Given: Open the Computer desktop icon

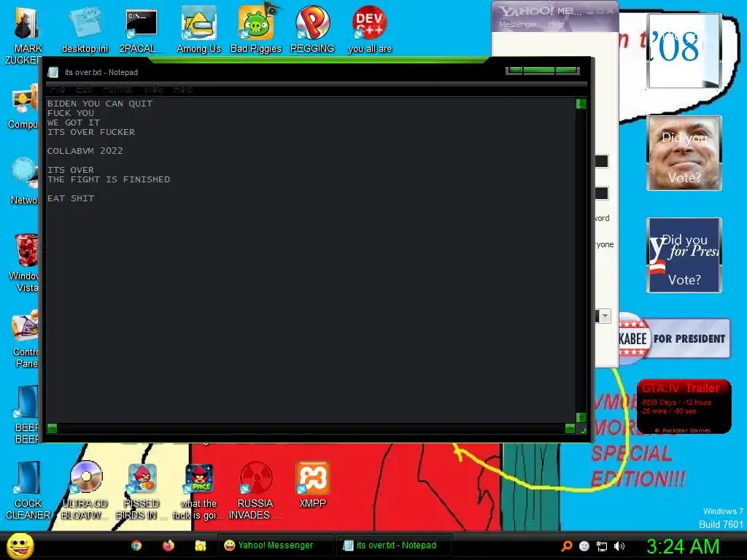Looking at the screenshot, I should click(x=24, y=107).
